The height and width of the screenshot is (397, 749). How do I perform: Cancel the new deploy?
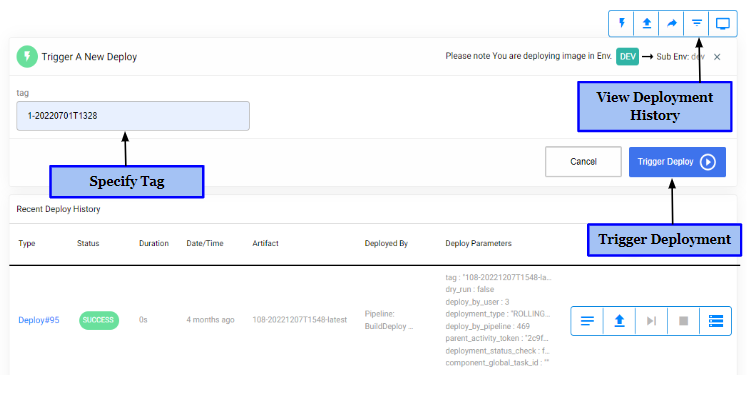point(583,161)
